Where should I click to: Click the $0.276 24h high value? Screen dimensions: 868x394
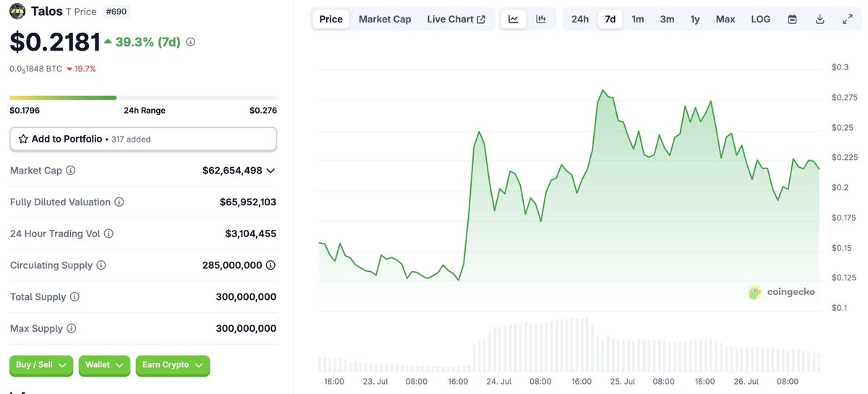click(x=263, y=111)
